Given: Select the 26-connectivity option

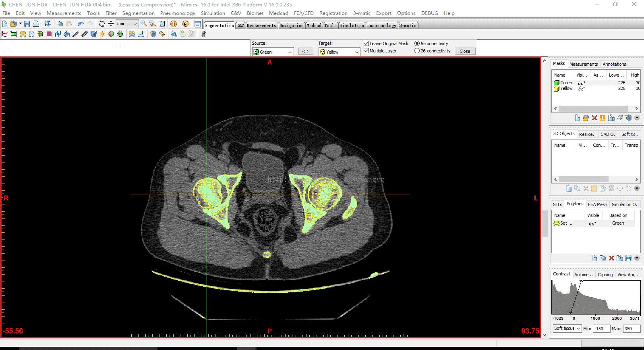Looking at the screenshot, I should coord(417,51).
